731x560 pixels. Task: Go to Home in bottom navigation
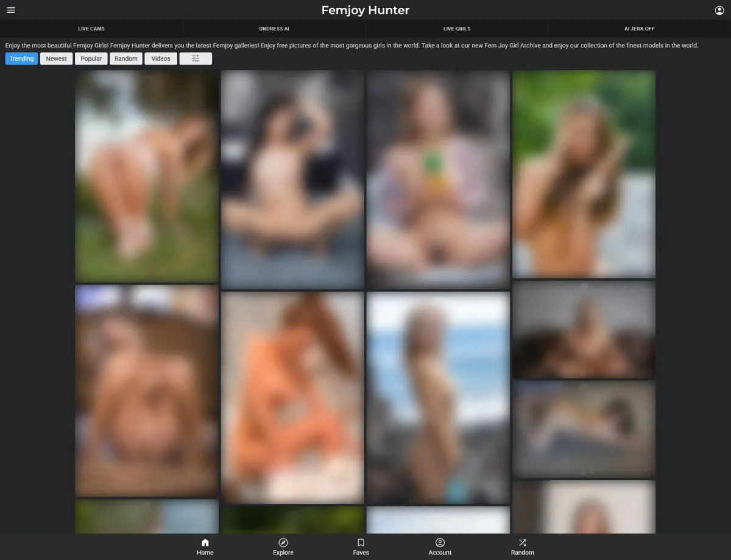coord(205,547)
